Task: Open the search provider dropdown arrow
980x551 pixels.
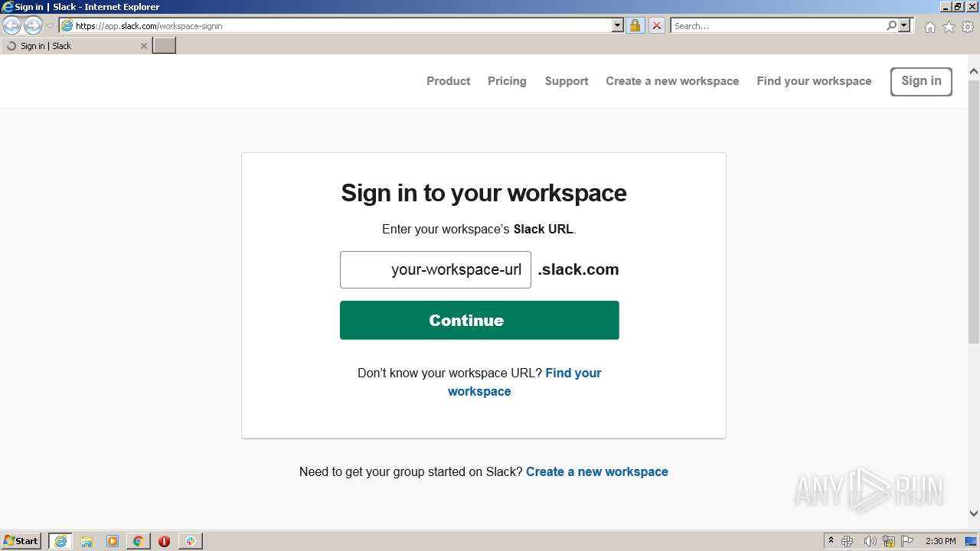Action: pyautogui.click(x=904, y=25)
